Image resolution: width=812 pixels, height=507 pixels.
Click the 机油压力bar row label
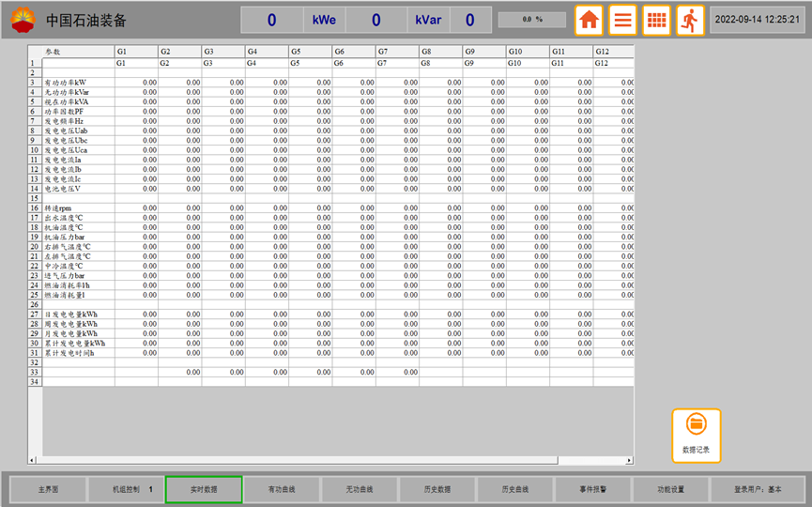point(65,238)
